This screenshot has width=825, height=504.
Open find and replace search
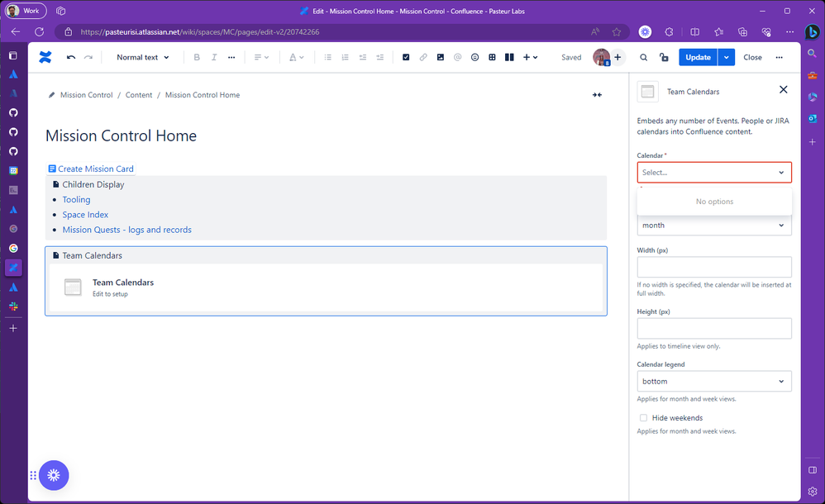[x=643, y=57]
